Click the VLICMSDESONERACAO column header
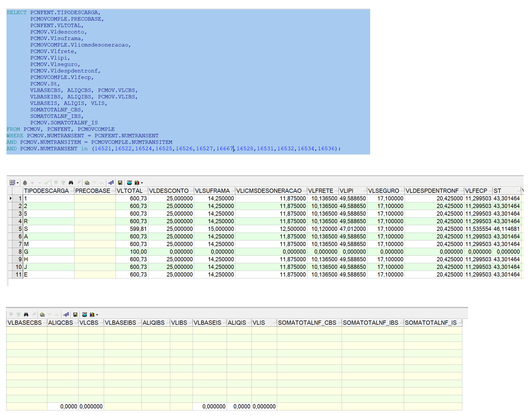The width and height of the screenshot is (532, 420). (x=271, y=191)
